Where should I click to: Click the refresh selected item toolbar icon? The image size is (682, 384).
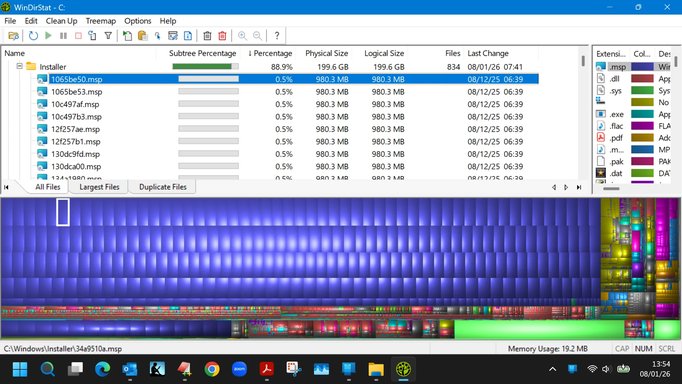click(93, 36)
